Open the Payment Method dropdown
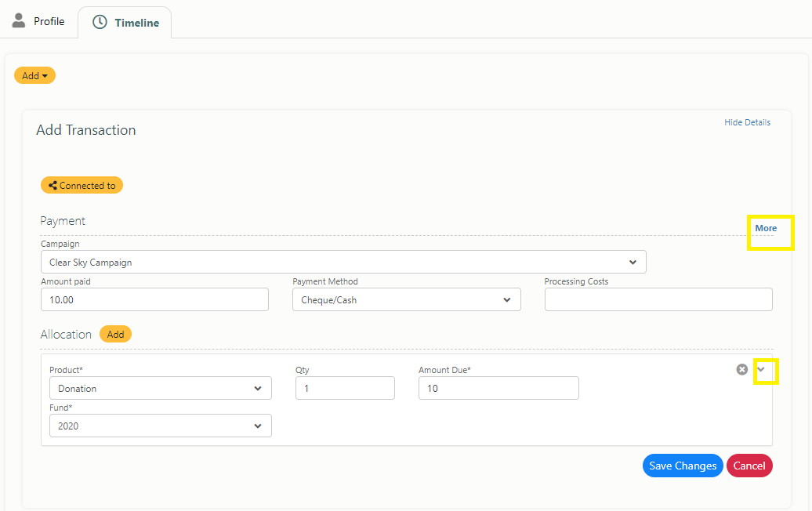The height and width of the screenshot is (511, 812). [x=407, y=299]
